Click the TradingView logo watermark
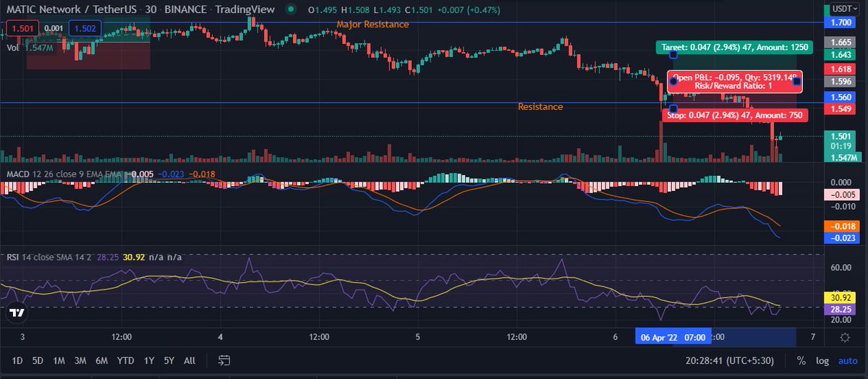Screen dimensions: 868x379 pos(17,313)
